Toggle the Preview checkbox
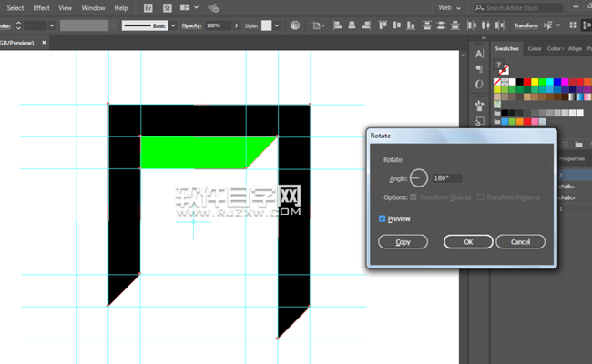The image size is (592, 364). (x=383, y=218)
